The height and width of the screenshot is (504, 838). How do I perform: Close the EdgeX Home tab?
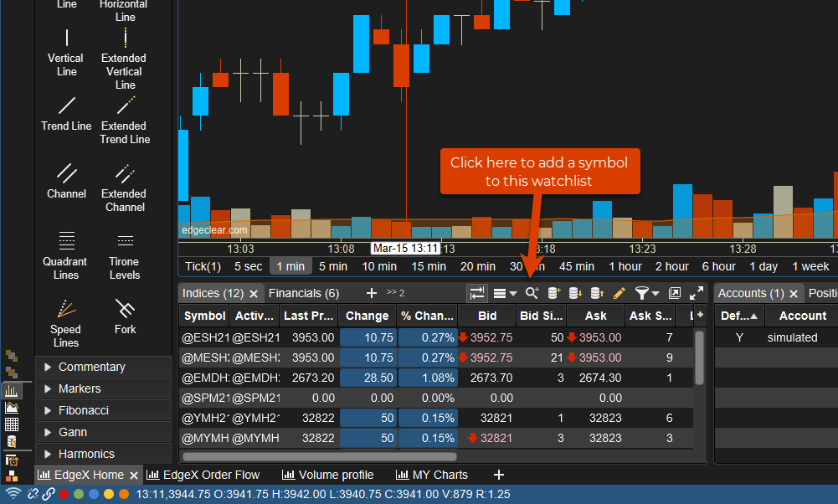click(134, 476)
